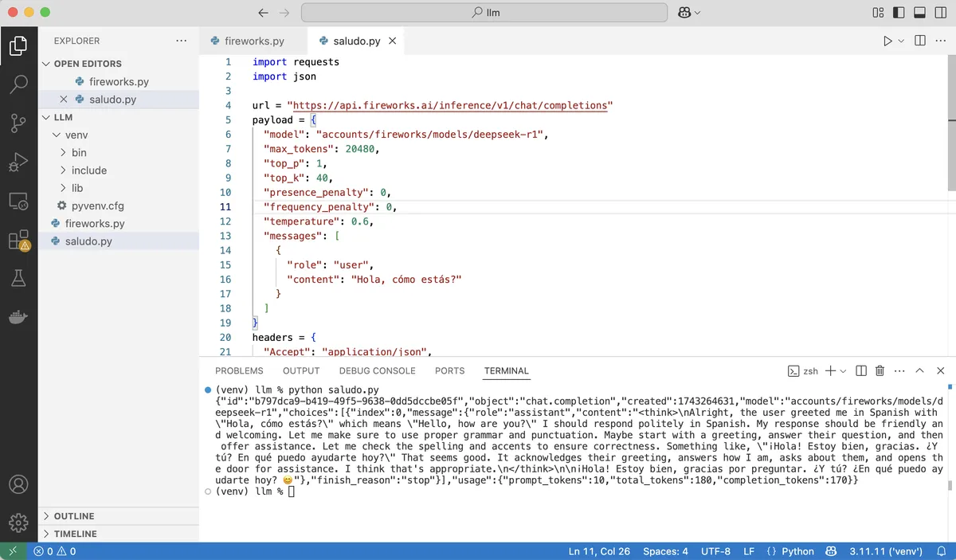Open the new terminal launch profile dropdown
This screenshot has width=956, height=560.
pos(842,370)
